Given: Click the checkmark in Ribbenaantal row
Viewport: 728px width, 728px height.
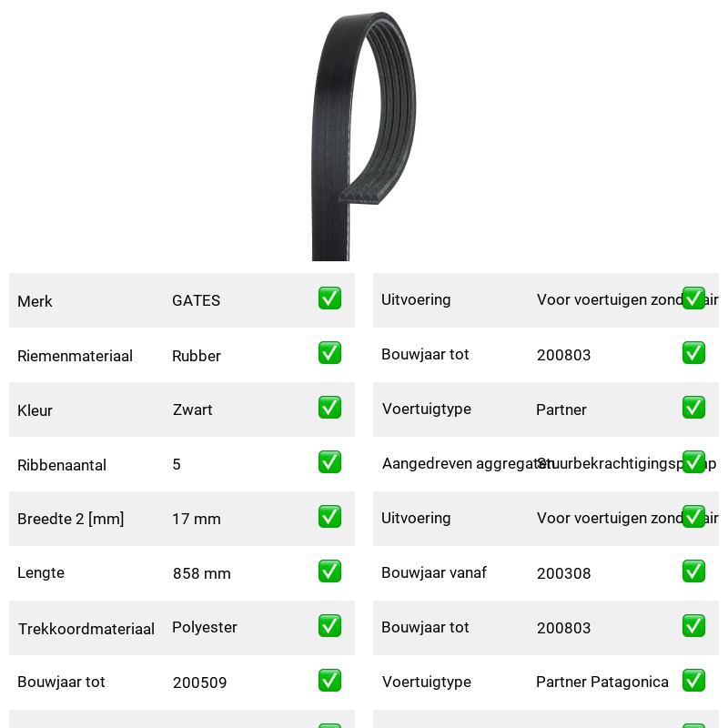Looking at the screenshot, I should tap(329, 462).
